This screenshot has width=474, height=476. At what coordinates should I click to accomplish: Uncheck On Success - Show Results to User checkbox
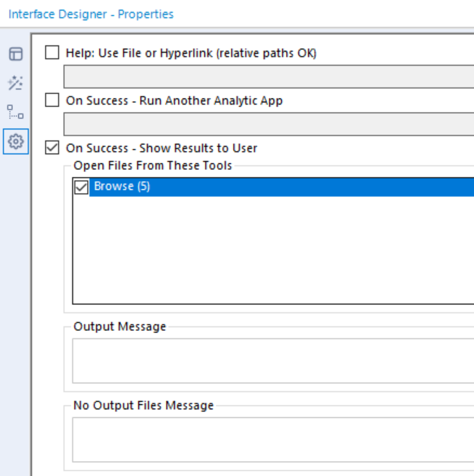tap(52, 148)
